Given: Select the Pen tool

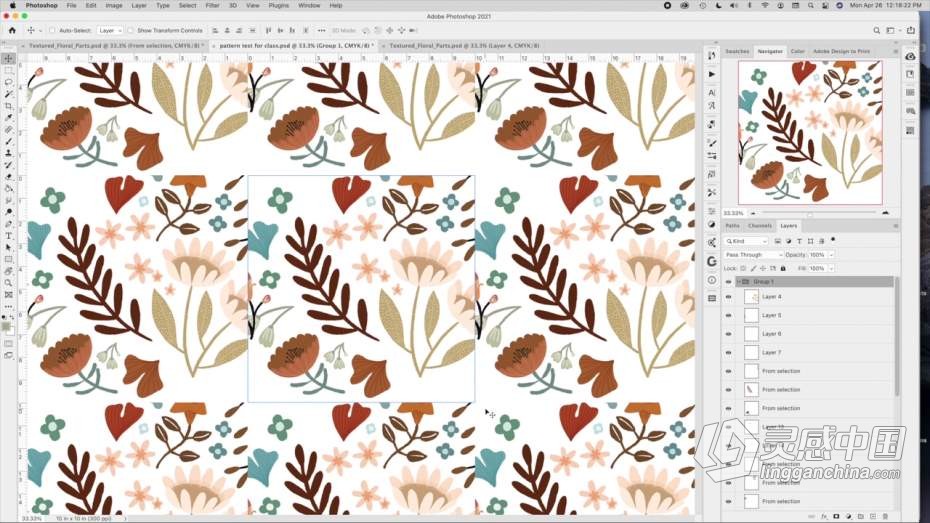Looking at the screenshot, I should click(8, 224).
